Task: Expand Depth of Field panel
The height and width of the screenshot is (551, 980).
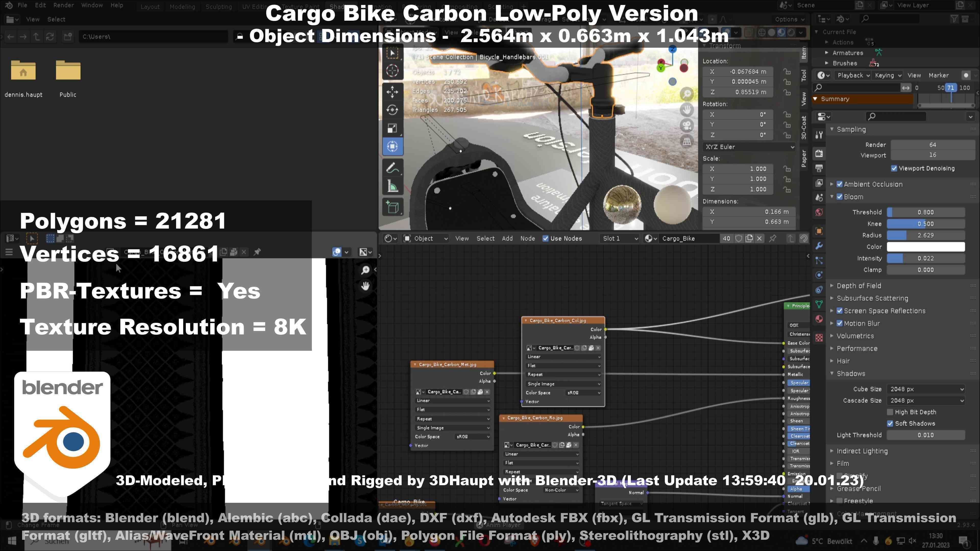Action: point(859,286)
